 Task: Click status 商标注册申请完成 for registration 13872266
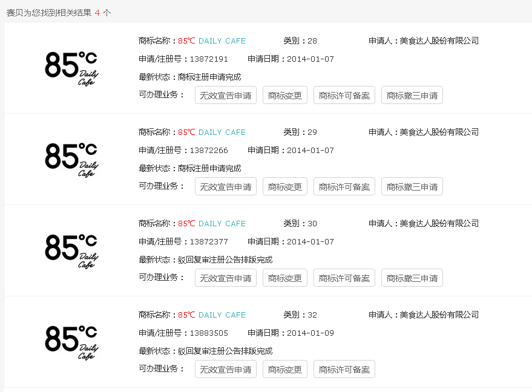(209, 169)
